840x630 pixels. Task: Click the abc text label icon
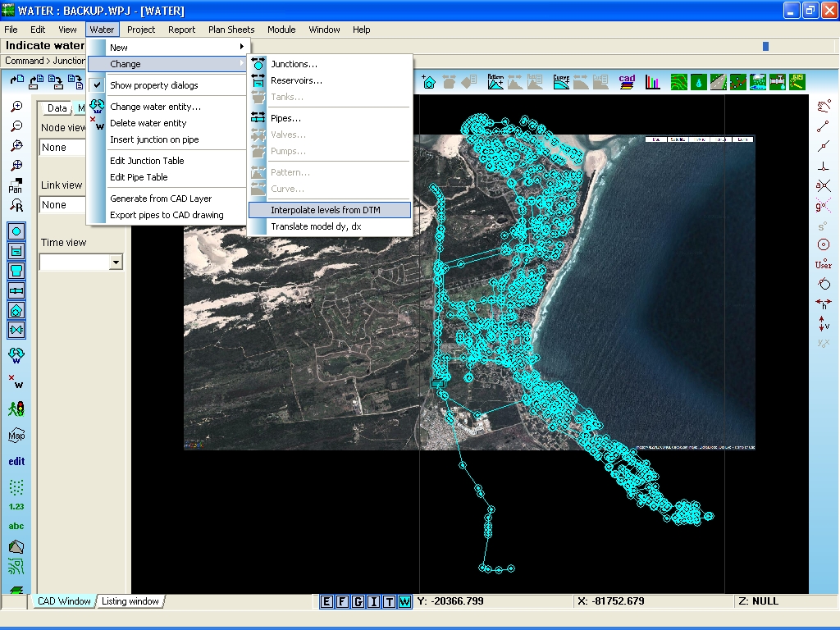pos(16,526)
